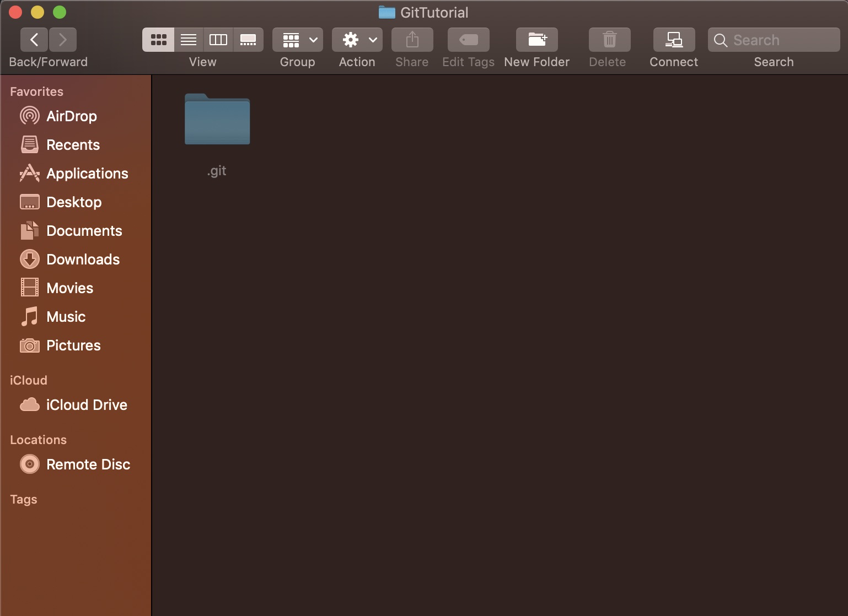Open Recents in the sidebar
Viewport: 848px width, 616px height.
76,145
